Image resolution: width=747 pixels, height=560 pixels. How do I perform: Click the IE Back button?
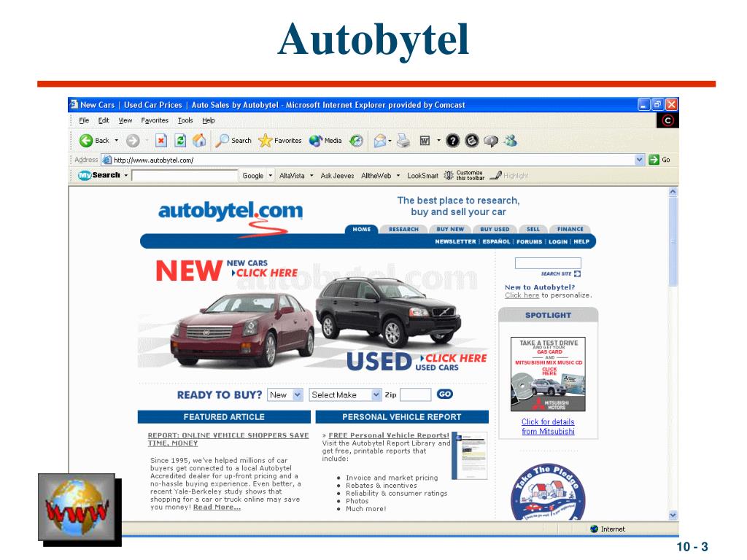tap(94, 141)
